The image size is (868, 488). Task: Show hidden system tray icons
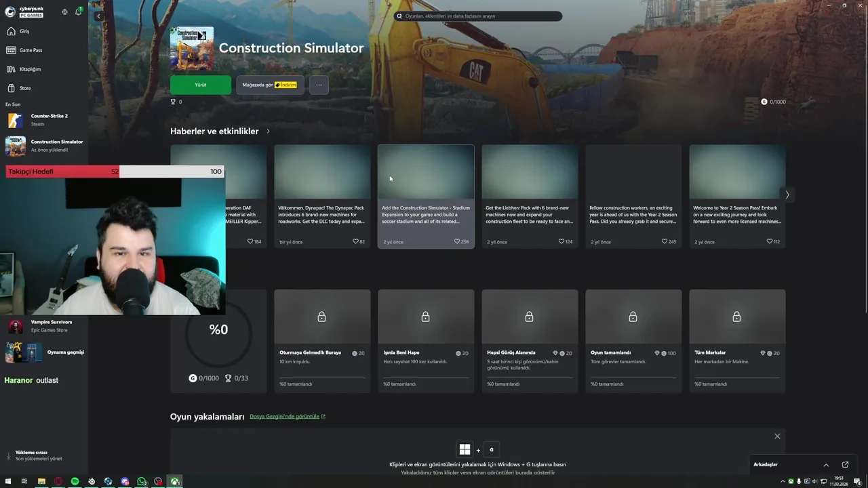pyautogui.click(x=783, y=481)
